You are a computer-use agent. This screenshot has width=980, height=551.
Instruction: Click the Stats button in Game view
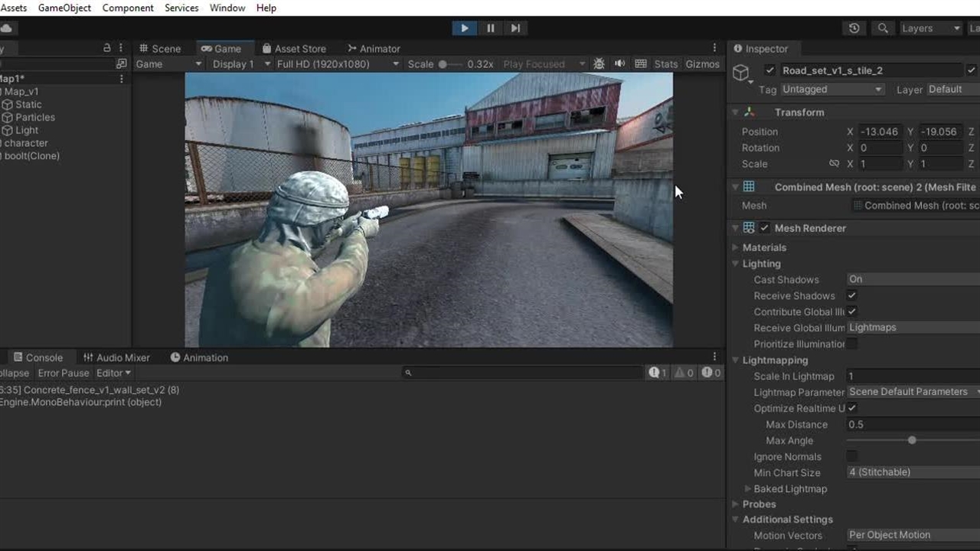[665, 64]
